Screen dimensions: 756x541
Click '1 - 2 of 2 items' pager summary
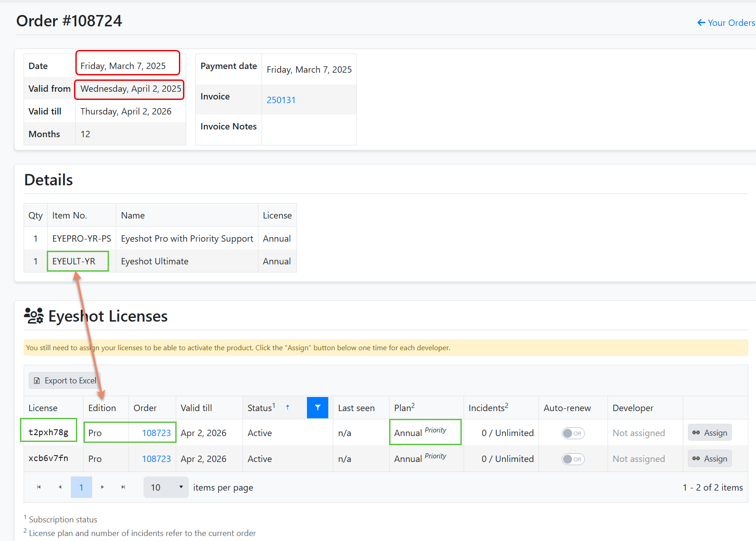tap(713, 487)
